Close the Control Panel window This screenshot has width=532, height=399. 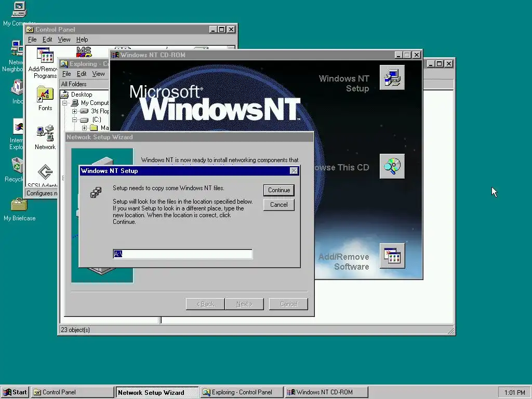231,30
